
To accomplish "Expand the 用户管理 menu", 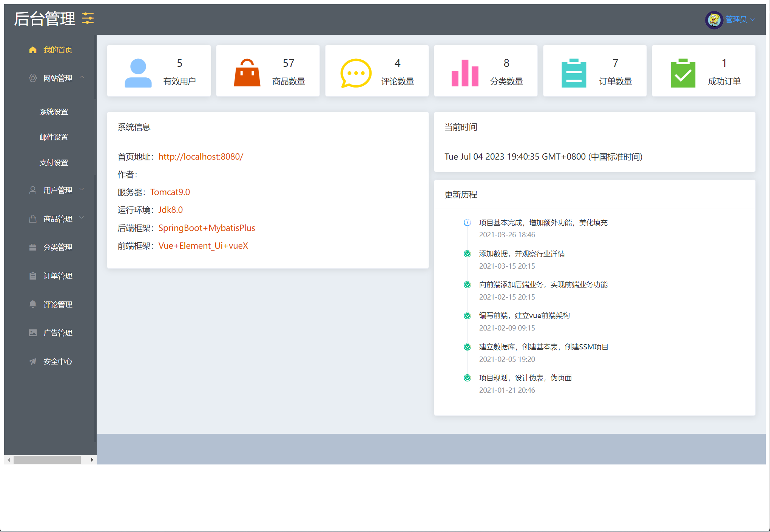I will point(57,190).
